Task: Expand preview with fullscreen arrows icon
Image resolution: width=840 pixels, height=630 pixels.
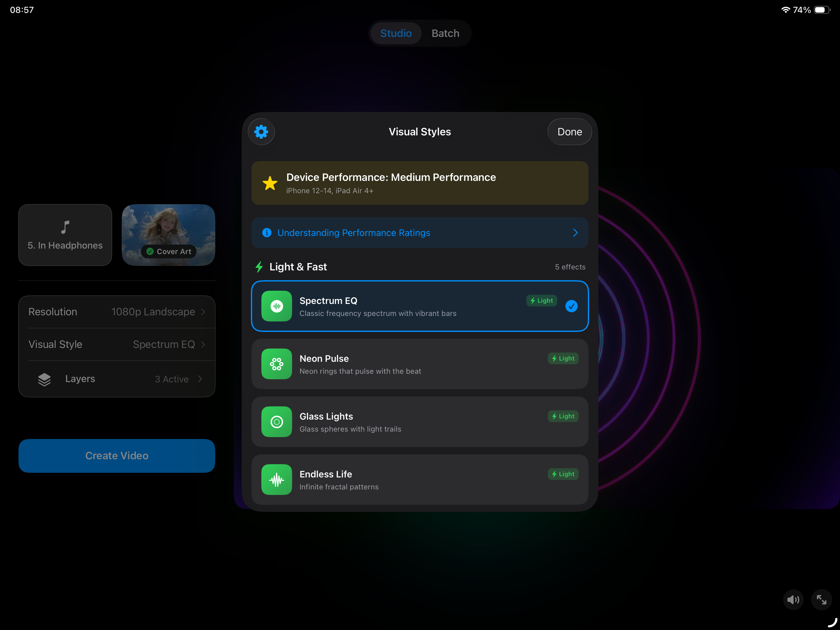Action: point(821,600)
